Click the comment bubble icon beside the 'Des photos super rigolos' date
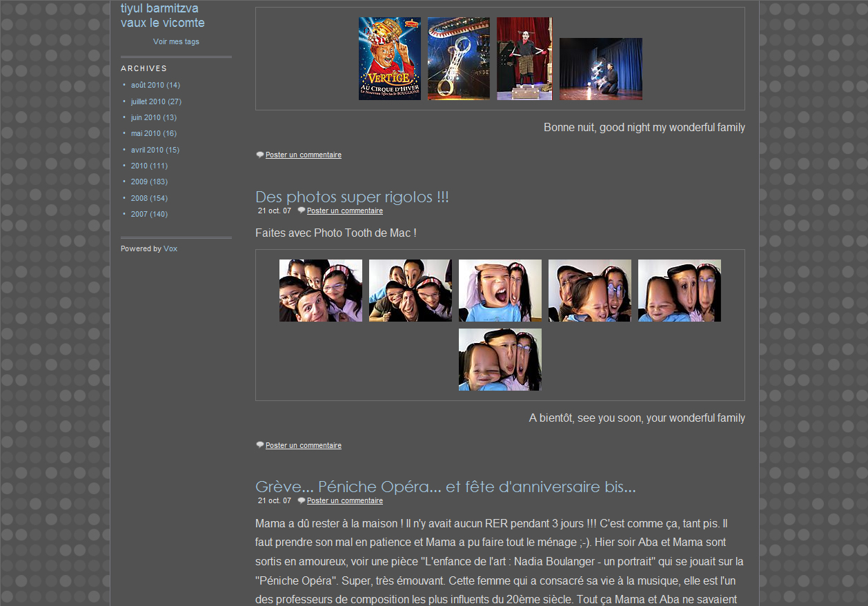868x606 pixels. (302, 211)
